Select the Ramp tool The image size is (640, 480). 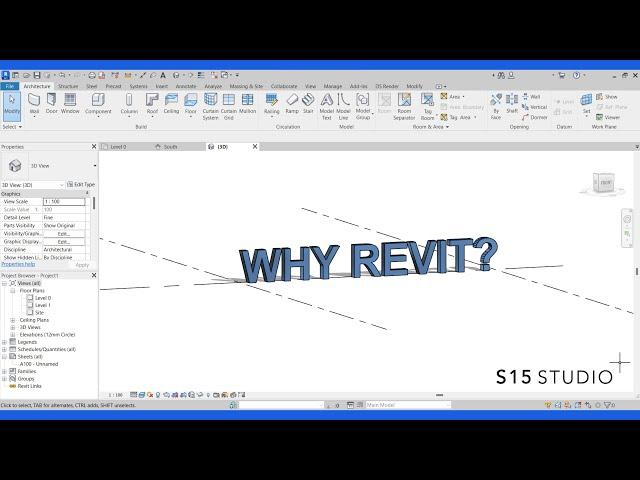pyautogui.click(x=292, y=104)
